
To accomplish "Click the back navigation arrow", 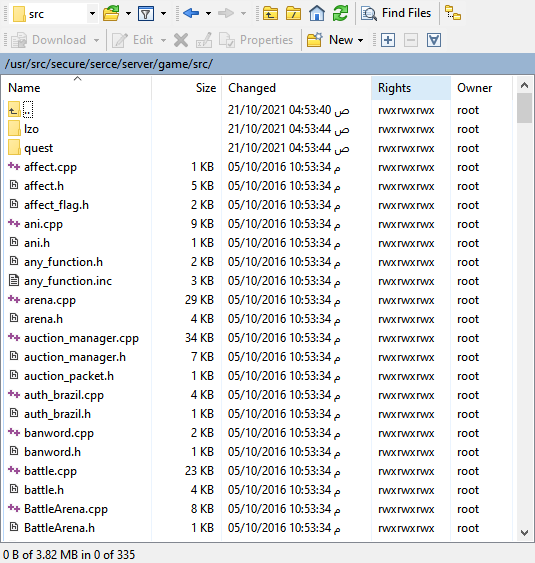I will (191, 14).
